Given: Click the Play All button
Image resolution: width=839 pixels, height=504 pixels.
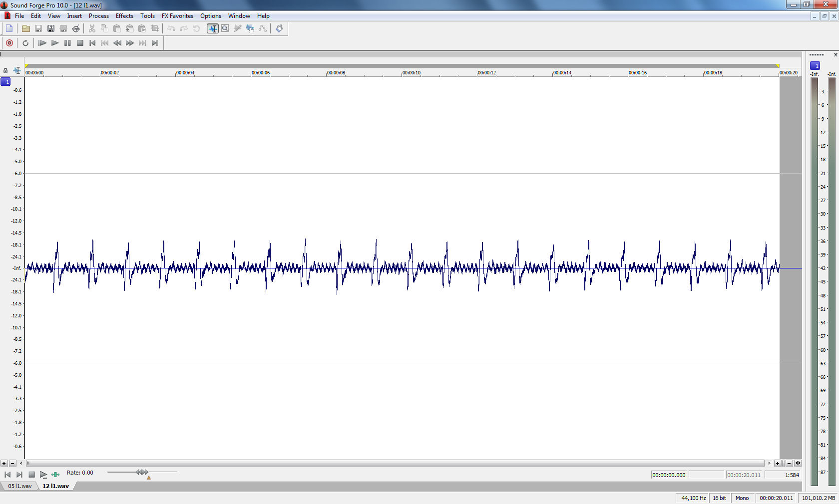Looking at the screenshot, I should click(x=42, y=43).
